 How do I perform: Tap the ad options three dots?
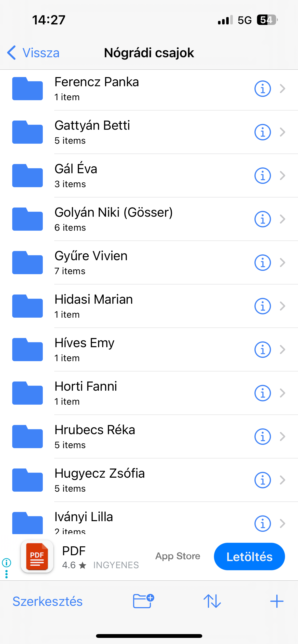click(6, 574)
